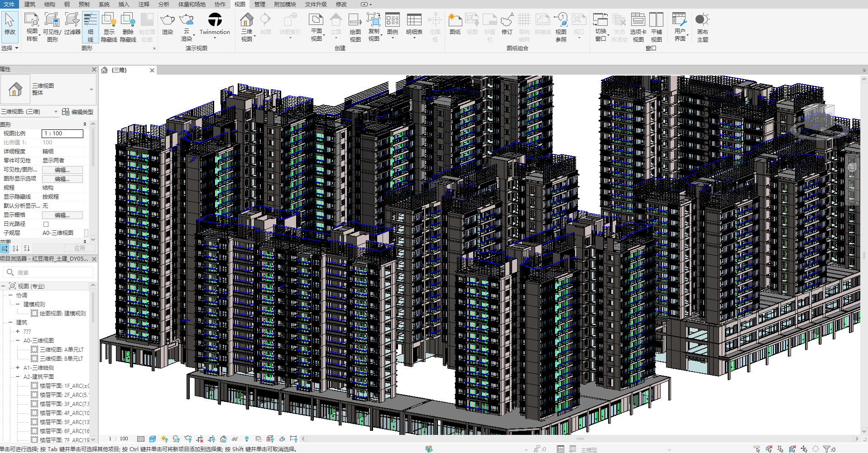Toggle temporary hide/isolate lightbulb in view bar
The image size is (868, 453).
(246, 439)
